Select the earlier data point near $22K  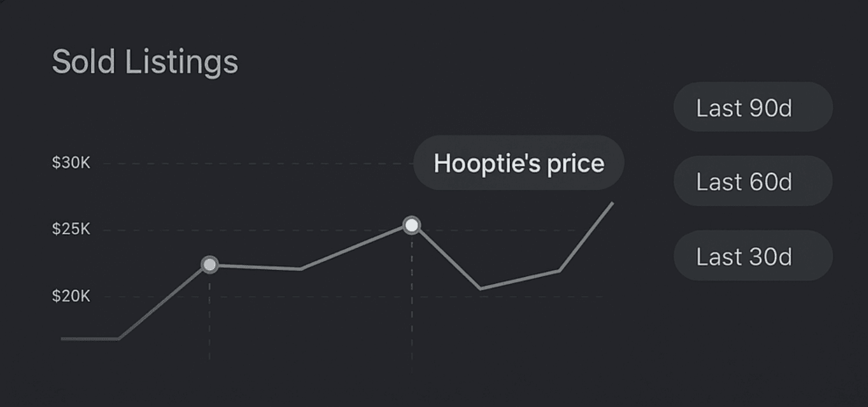click(210, 263)
